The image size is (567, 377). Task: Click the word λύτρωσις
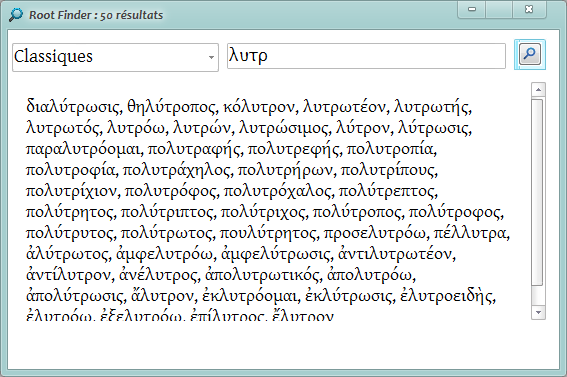click(433, 128)
